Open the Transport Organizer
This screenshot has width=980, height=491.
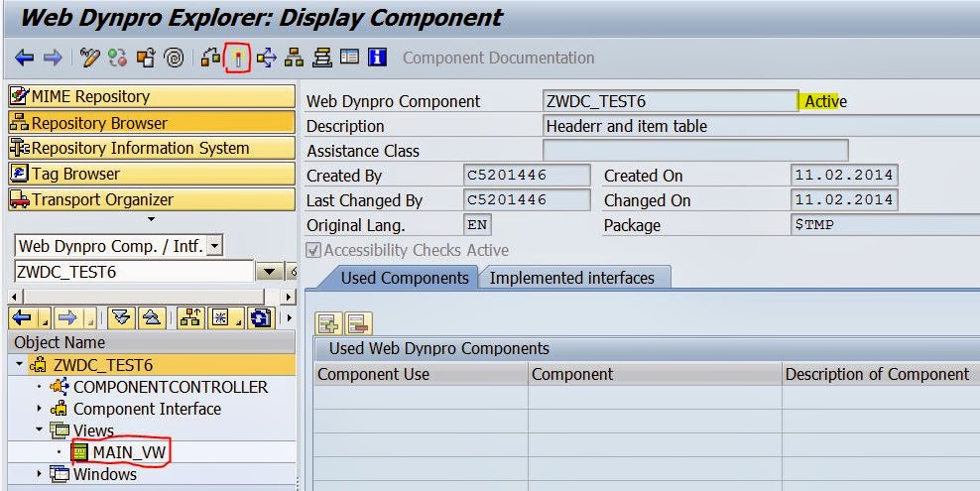pos(151,199)
